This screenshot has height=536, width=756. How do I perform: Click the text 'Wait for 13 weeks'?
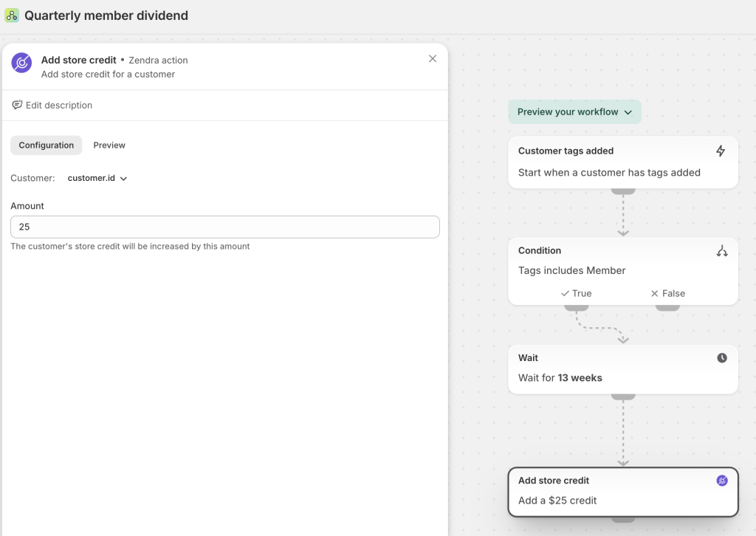(560, 378)
